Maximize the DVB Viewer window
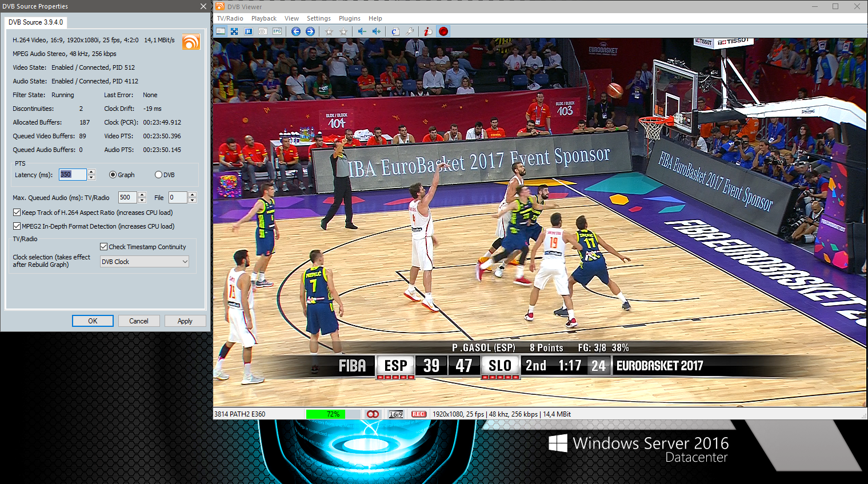This screenshot has width=868, height=484. (835, 6)
